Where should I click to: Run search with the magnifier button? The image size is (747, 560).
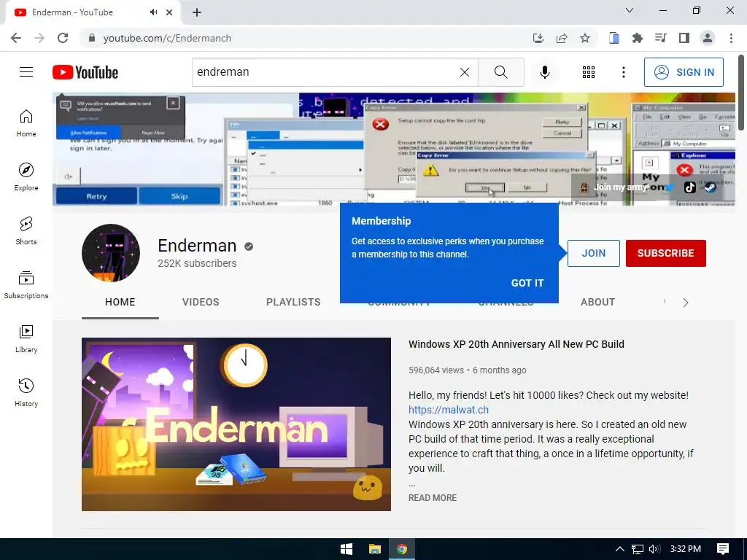pyautogui.click(x=500, y=72)
